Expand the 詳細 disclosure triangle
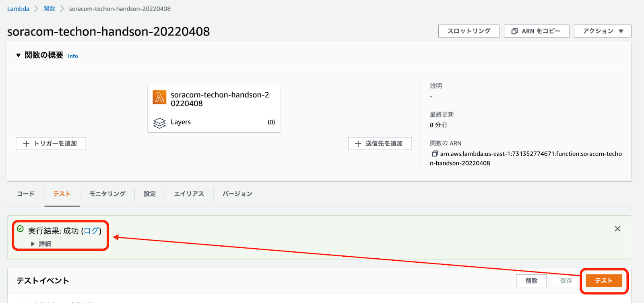Viewport: 644px width, 303px height. pyautogui.click(x=33, y=244)
